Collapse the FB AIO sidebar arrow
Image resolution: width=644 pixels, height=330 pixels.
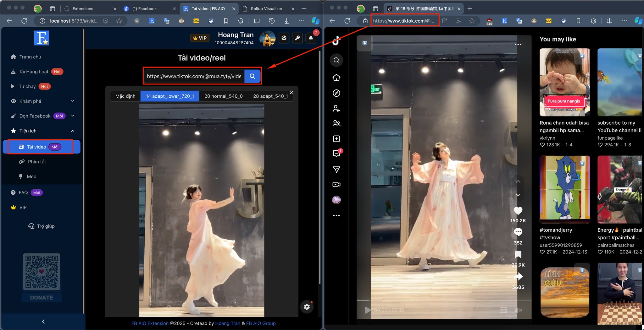(43, 322)
